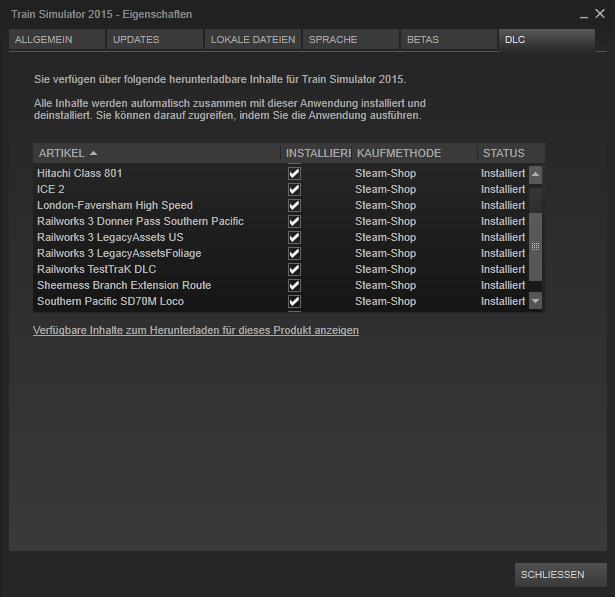The width and height of the screenshot is (615, 597).
Task: Open the available downloadable content link
Action: tap(196, 330)
